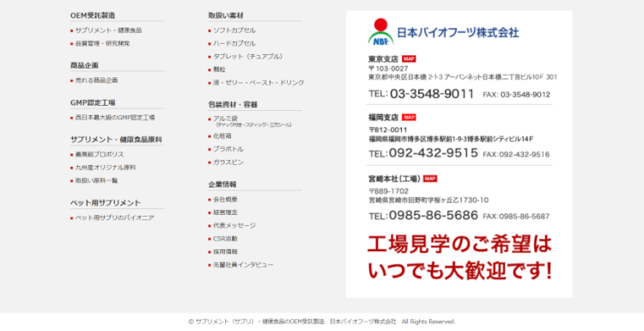Open the MAP badge for 宮崎本社(工場)
644x331 pixels.
tap(430, 179)
